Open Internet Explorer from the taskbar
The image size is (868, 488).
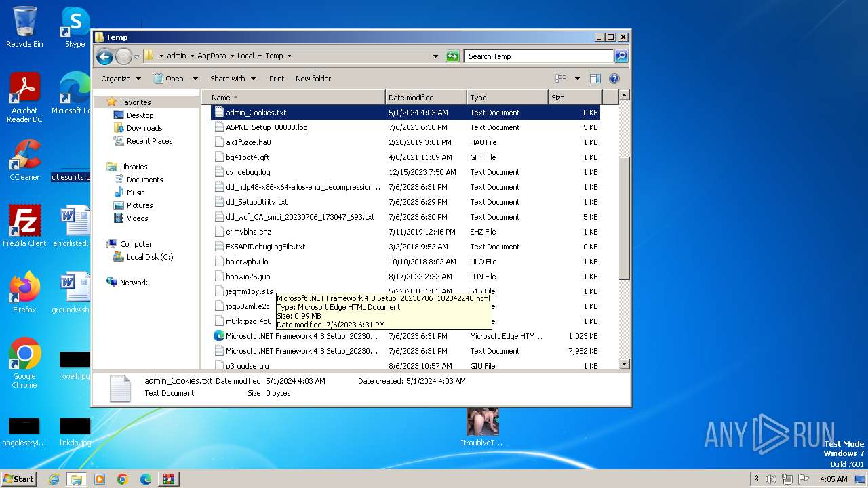point(54,479)
